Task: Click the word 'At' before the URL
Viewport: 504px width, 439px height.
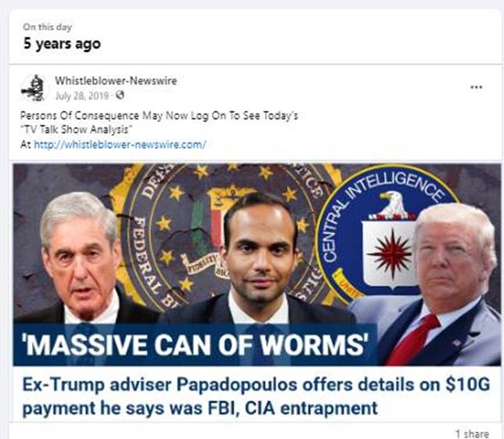Action: click(26, 145)
